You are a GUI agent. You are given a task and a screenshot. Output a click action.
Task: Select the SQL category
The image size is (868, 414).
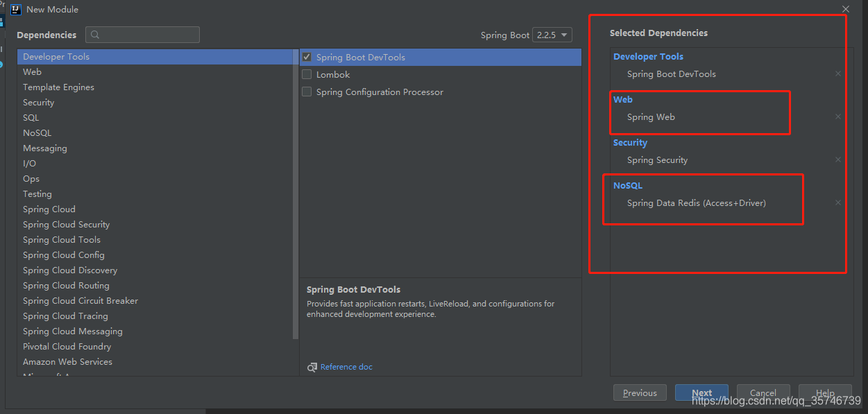pyautogui.click(x=155, y=118)
